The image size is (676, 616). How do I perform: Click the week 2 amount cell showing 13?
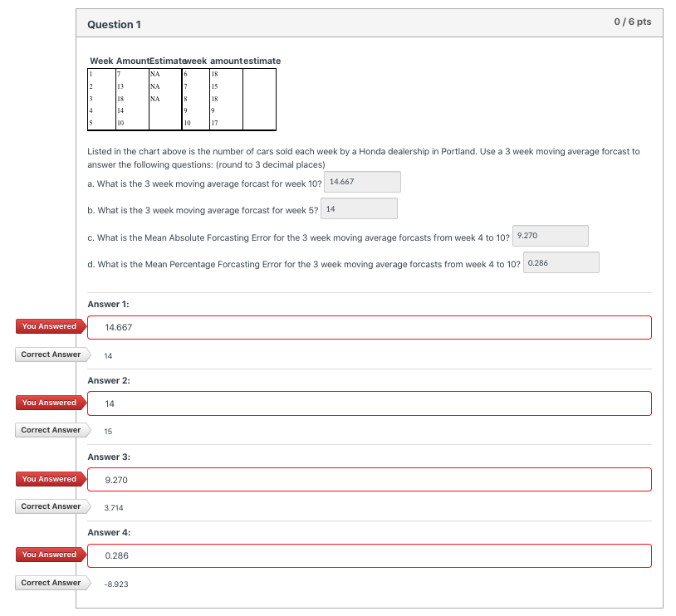click(x=120, y=86)
